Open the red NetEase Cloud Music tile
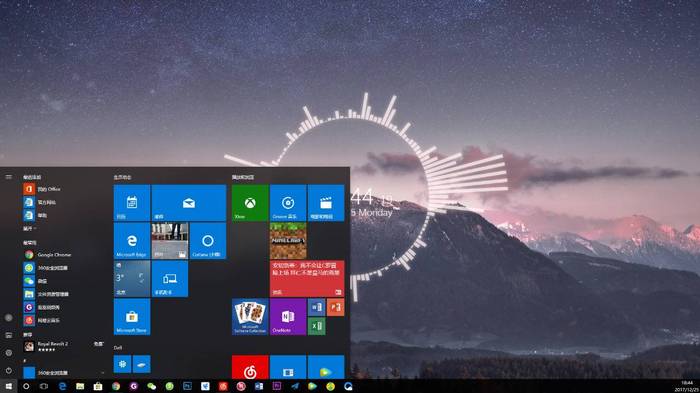This screenshot has height=393, width=700. point(250,367)
